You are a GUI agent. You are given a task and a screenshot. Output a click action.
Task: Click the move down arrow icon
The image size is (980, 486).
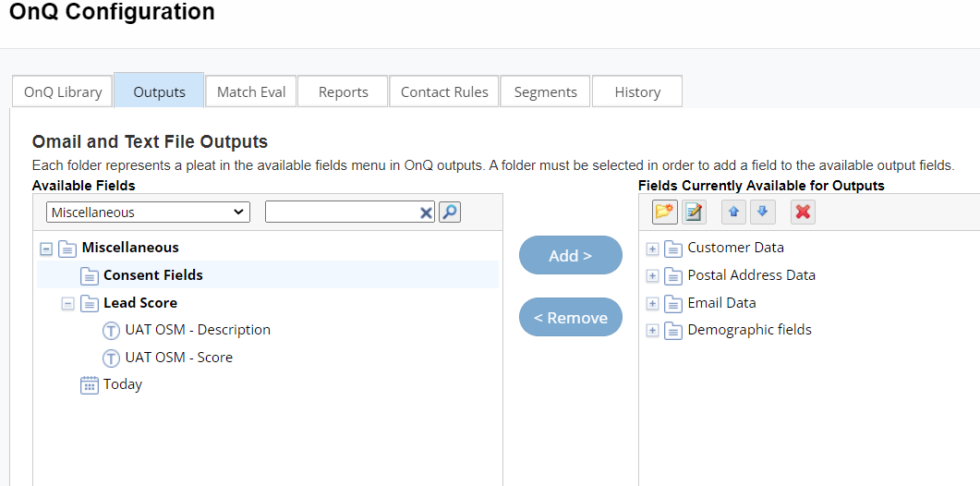pos(762,212)
